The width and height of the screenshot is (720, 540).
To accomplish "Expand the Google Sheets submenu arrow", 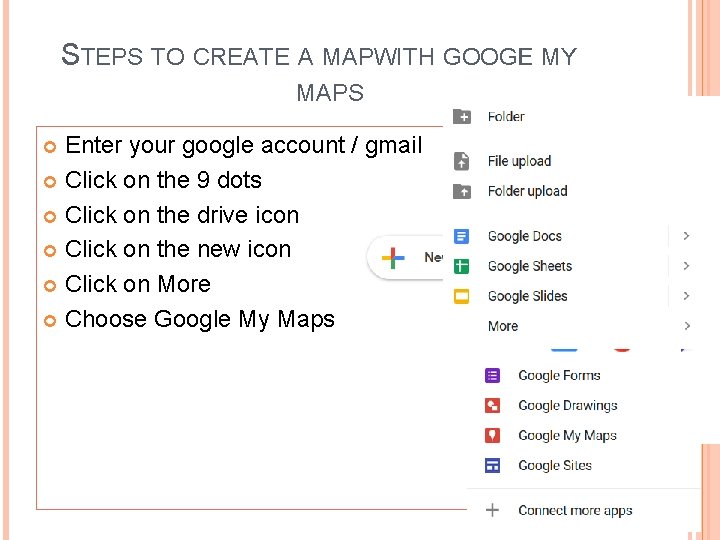I will coord(686,266).
